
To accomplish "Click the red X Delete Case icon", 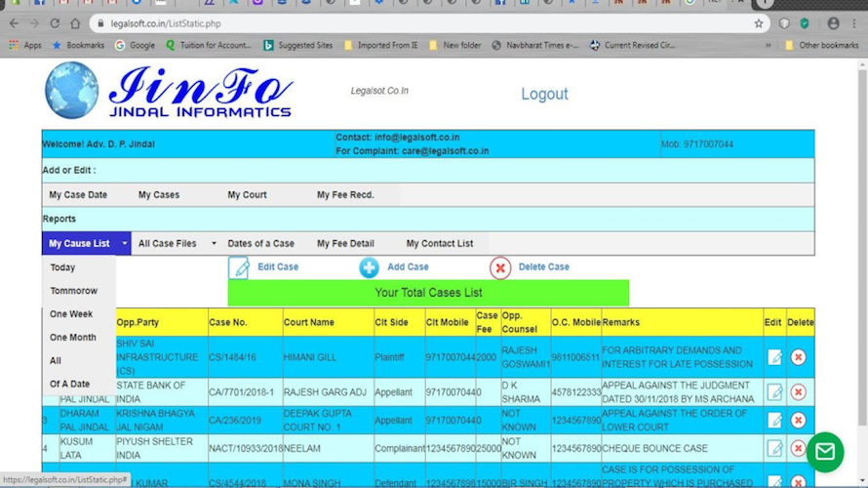I will tap(500, 268).
